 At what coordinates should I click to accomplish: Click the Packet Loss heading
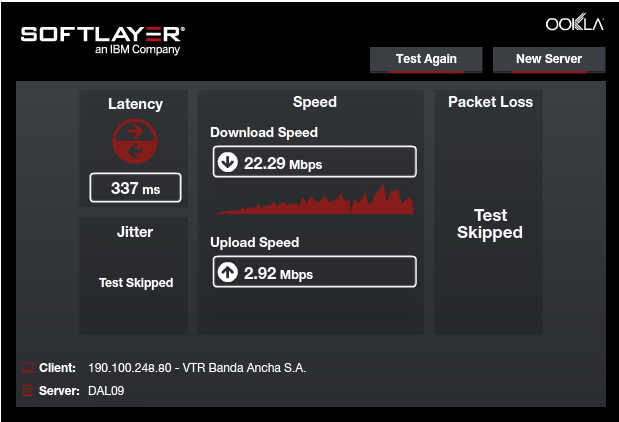pyautogui.click(x=490, y=102)
